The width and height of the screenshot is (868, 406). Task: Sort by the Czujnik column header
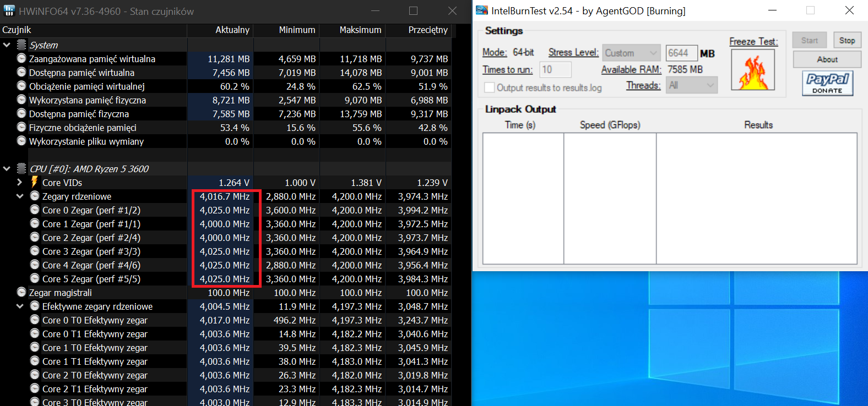point(94,30)
